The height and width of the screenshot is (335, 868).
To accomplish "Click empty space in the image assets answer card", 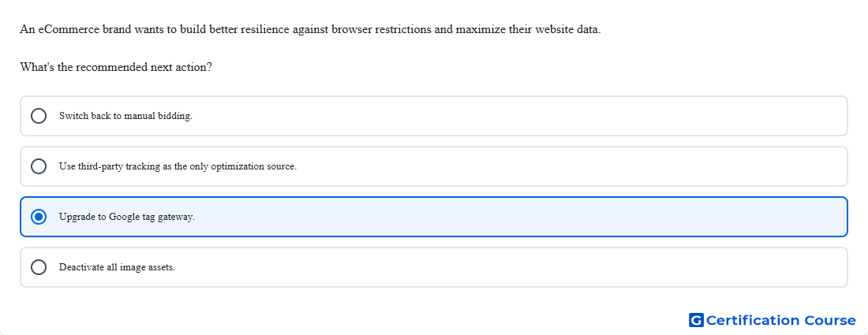I will [x=509, y=267].
